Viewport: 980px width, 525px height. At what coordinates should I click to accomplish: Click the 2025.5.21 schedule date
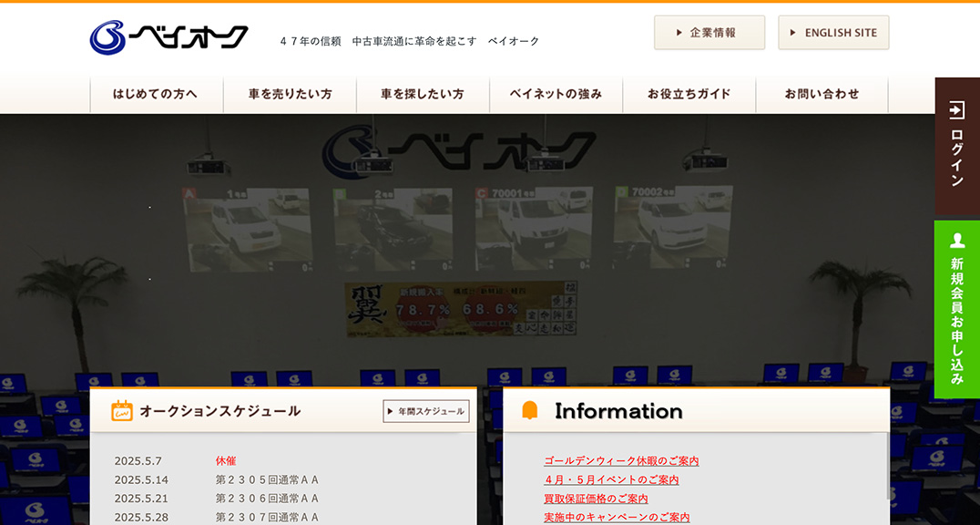pyautogui.click(x=141, y=499)
